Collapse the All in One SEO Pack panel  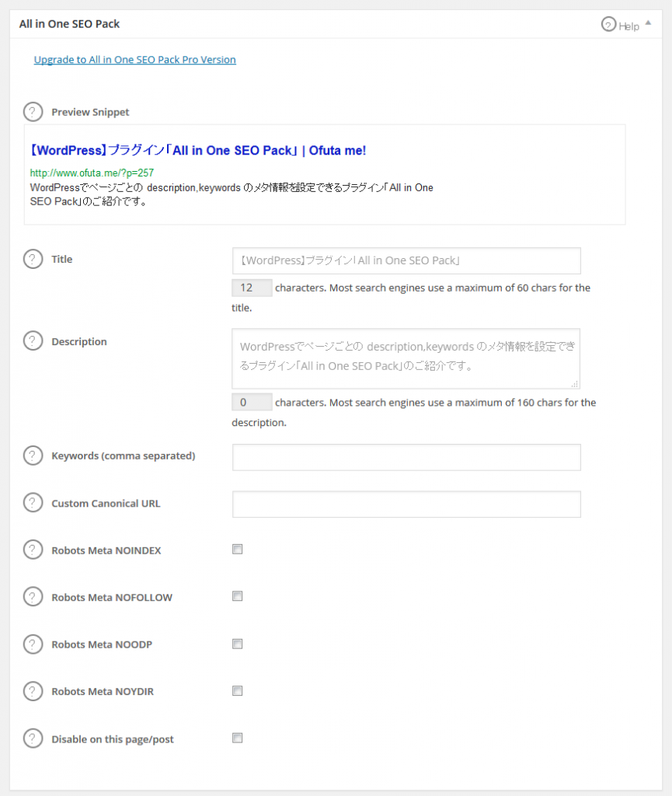pos(648,23)
